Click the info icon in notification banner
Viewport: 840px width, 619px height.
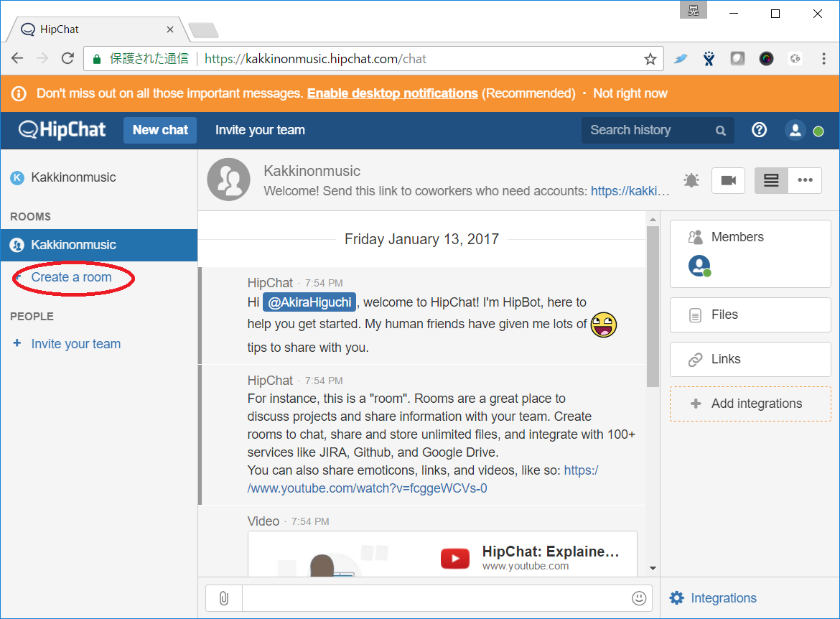coord(19,94)
